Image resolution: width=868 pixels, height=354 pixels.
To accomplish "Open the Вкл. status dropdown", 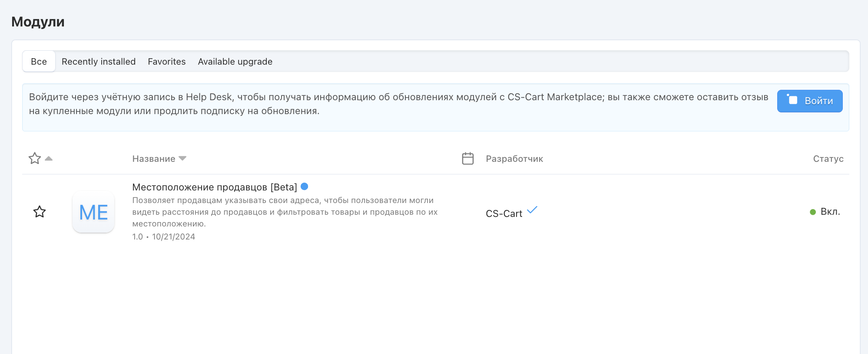I will tap(830, 212).
